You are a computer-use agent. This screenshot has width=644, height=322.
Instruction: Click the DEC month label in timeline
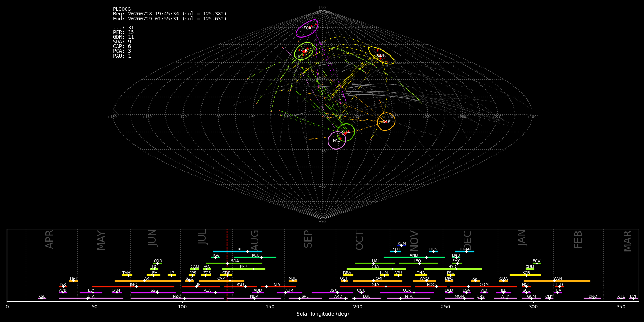[x=468, y=240]
